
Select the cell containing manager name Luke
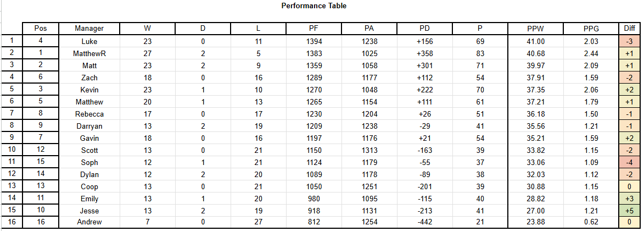89,41
